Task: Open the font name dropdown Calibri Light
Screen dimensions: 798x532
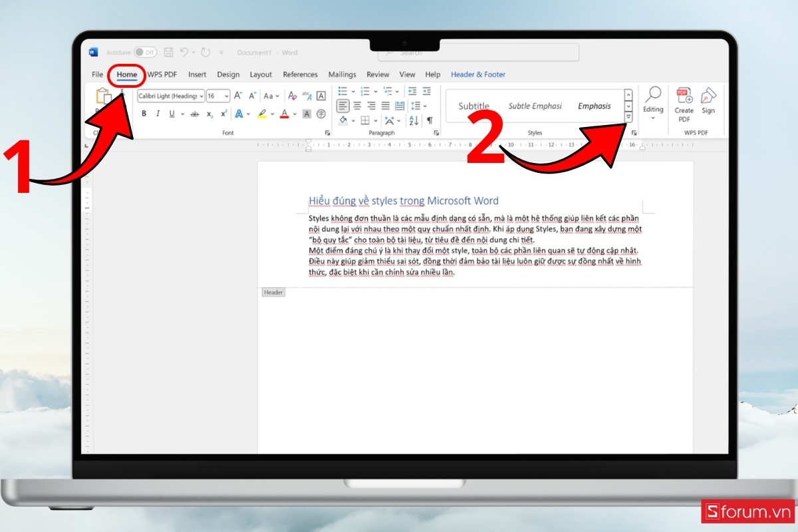Action: point(171,96)
